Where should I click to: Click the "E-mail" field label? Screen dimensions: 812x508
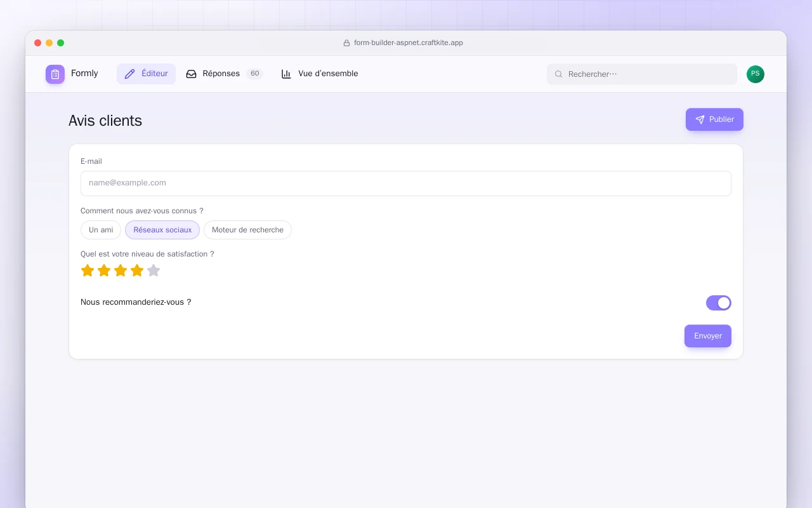(x=91, y=161)
